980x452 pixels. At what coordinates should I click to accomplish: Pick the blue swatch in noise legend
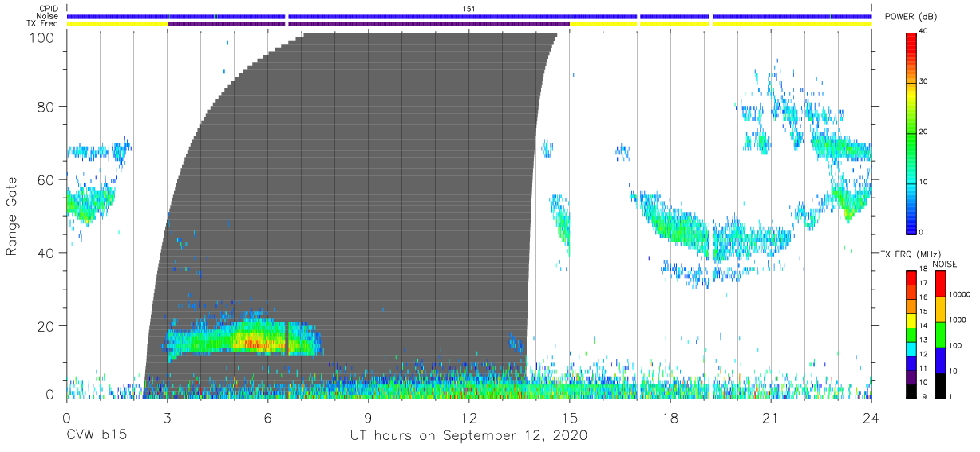[940, 360]
